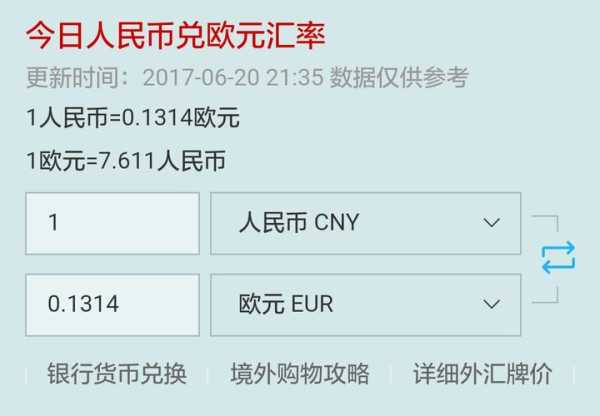Click the chevron in the 人民币 CNY box
The image size is (600, 416).
[x=492, y=222]
